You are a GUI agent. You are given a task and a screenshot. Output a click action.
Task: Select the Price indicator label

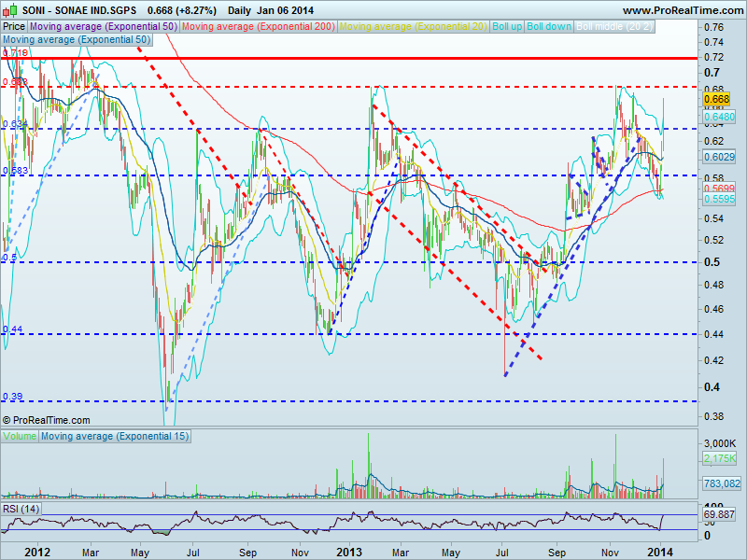[14, 27]
